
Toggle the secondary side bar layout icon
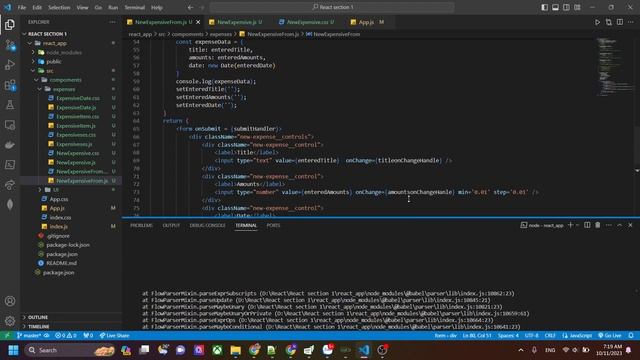(x=567, y=7)
